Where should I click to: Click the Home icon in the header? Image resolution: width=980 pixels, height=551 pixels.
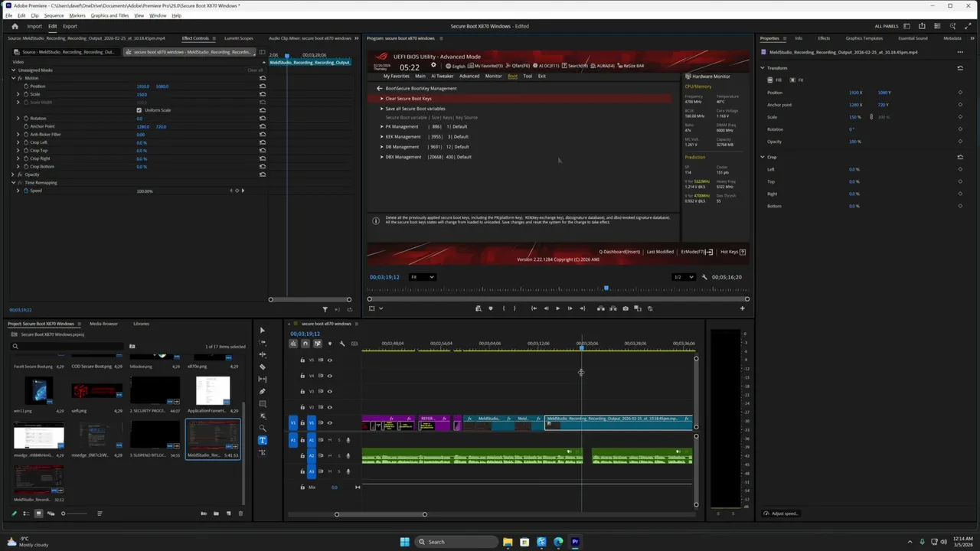click(14, 26)
